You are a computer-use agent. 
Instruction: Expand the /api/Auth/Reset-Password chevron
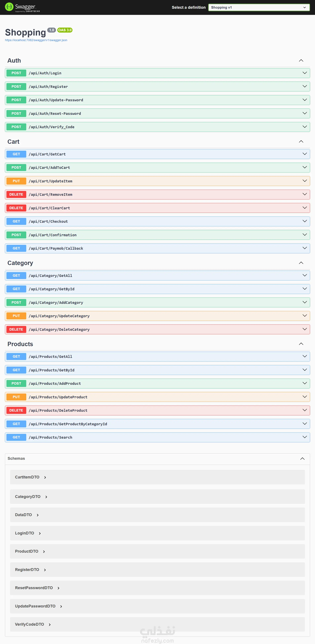[304, 113]
